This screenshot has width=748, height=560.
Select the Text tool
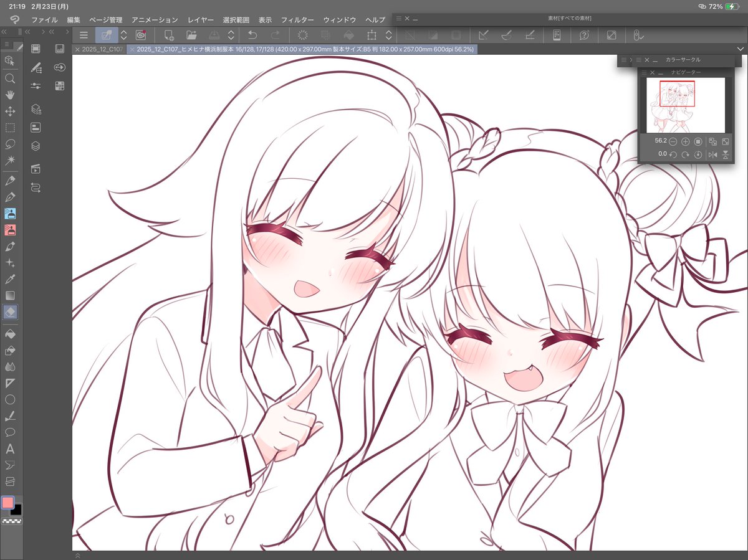(9, 448)
